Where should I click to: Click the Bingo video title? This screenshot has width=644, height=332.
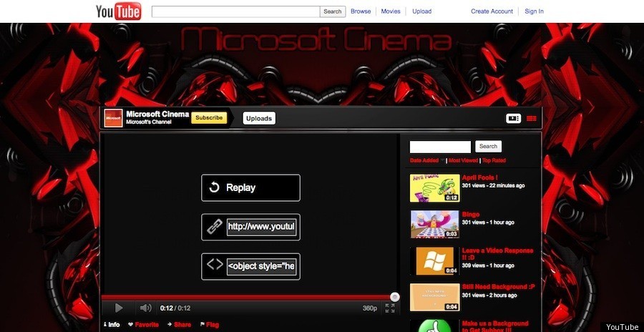coord(471,214)
